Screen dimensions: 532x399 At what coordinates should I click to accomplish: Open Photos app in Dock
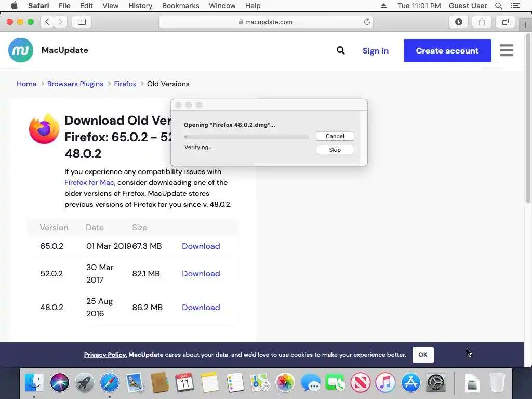(x=285, y=382)
